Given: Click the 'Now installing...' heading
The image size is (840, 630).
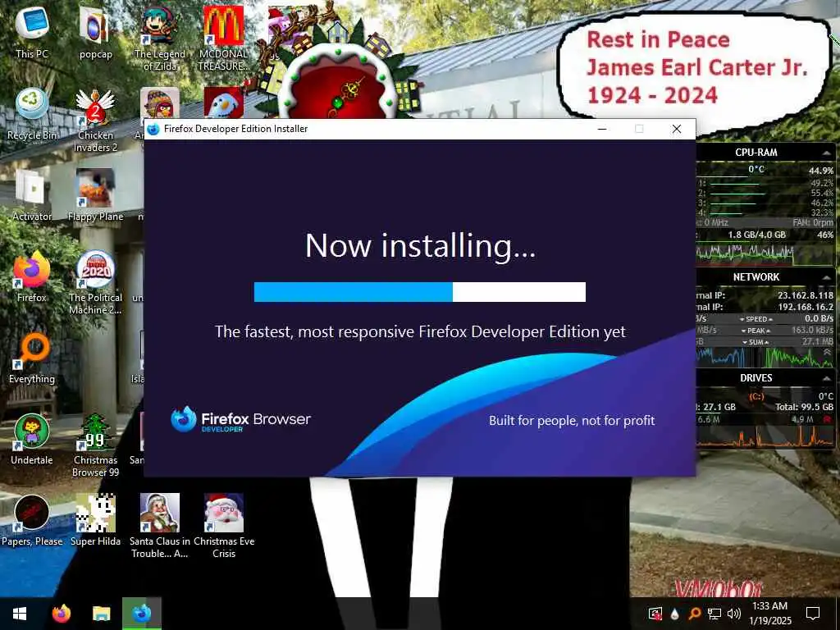Looking at the screenshot, I should [x=420, y=245].
